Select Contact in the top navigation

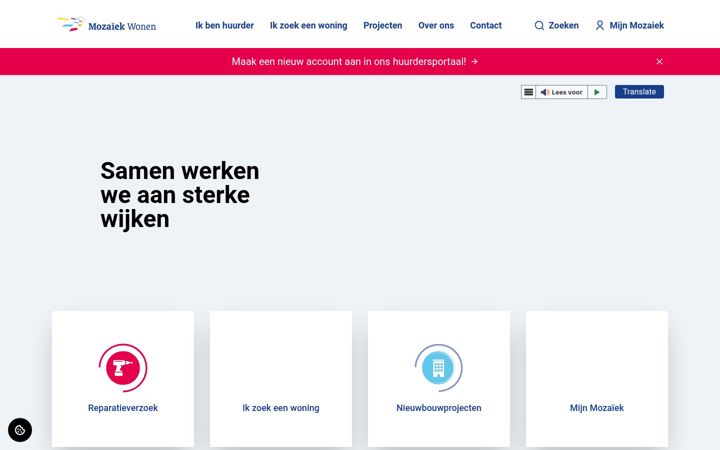coord(486,25)
